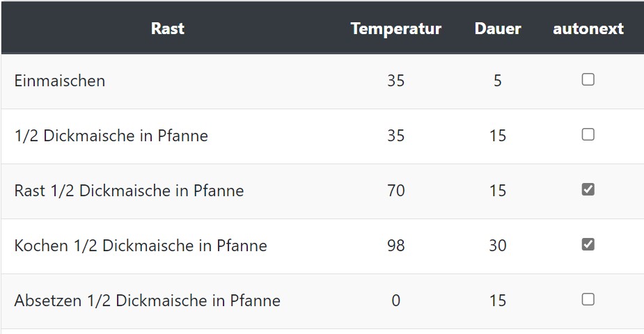Enable autonext for the Einmaischen step
Image resolution: width=644 pixels, height=334 pixels.
(x=588, y=80)
